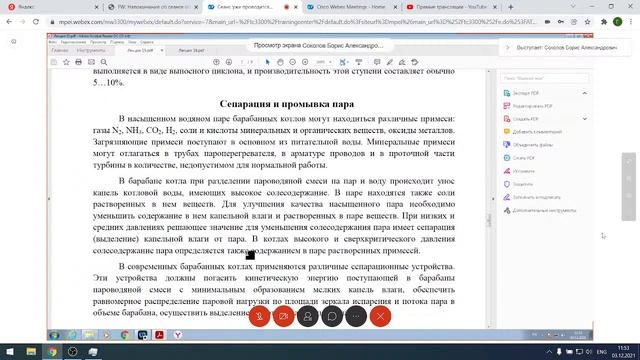Click the volume speaker icon in tray
Viewport: 640px width, 360px height.
tap(589, 351)
